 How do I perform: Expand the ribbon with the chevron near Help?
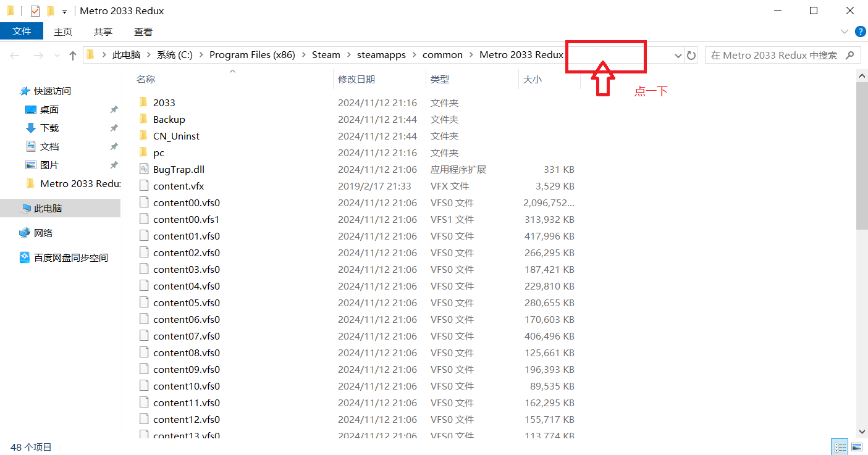click(x=845, y=31)
